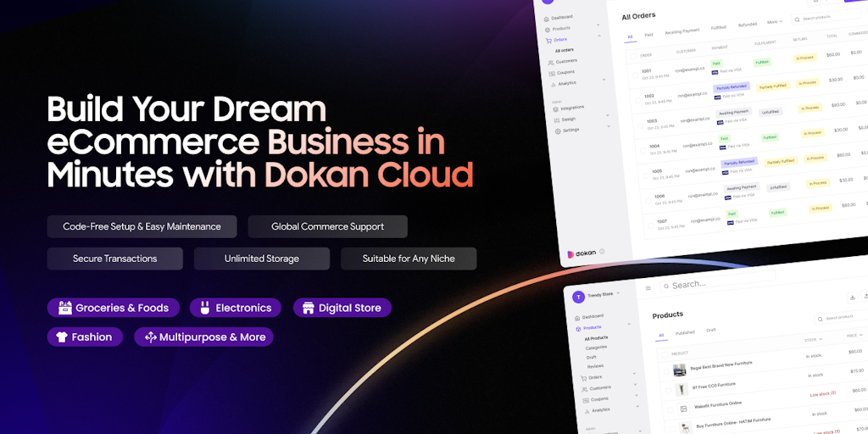Click the Global Commerce Support pill
The height and width of the screenshot is (434, 868).
328,226
